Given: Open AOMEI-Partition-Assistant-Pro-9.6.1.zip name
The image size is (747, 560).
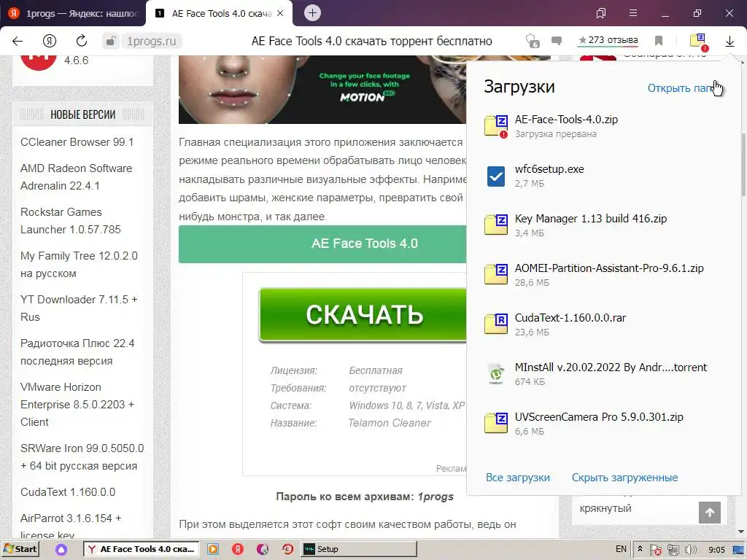Looking at the screenshot, I should 609,268.
